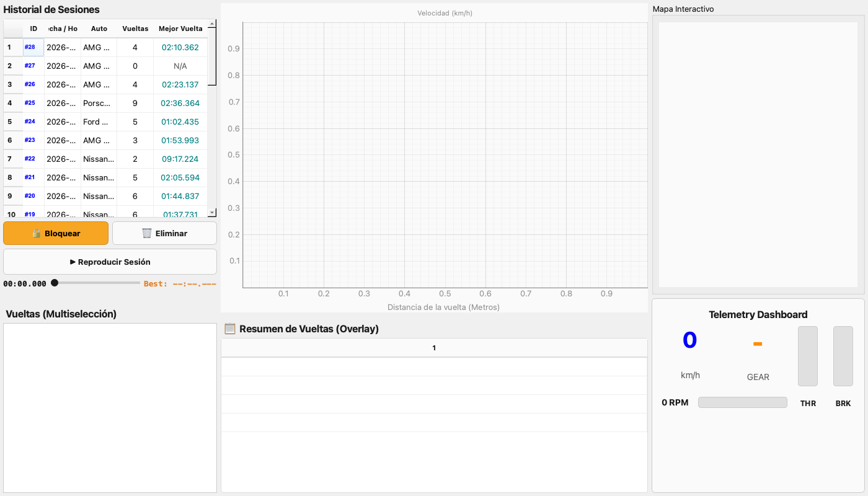Click the sessions table scrollbar up arrow
Image resolution: width=868 pixels, height=496 pixels.
(212, 24)
